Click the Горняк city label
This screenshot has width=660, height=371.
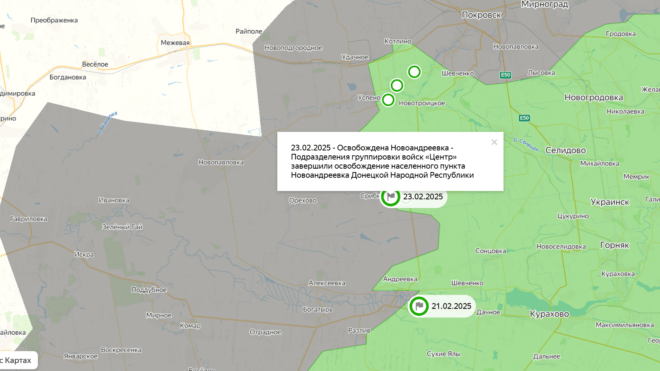(614, 245)
